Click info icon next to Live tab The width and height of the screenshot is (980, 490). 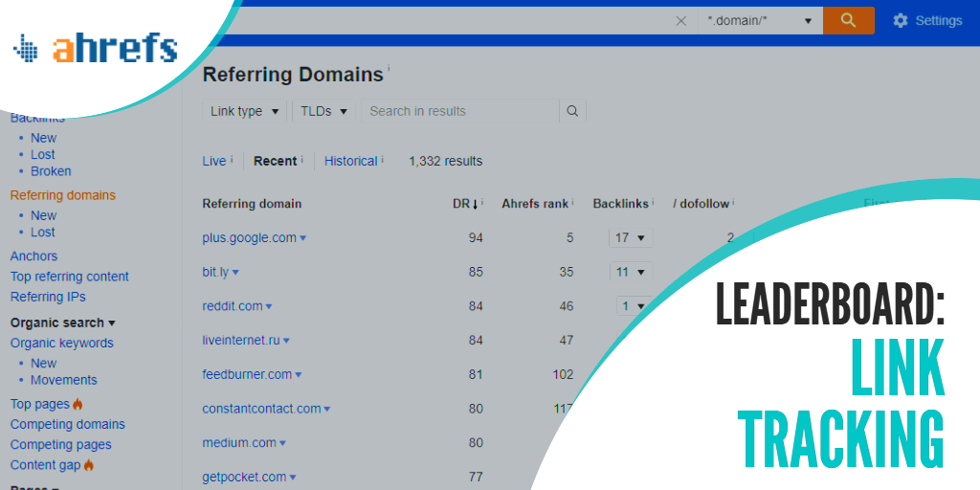click(x=232, y=160)
